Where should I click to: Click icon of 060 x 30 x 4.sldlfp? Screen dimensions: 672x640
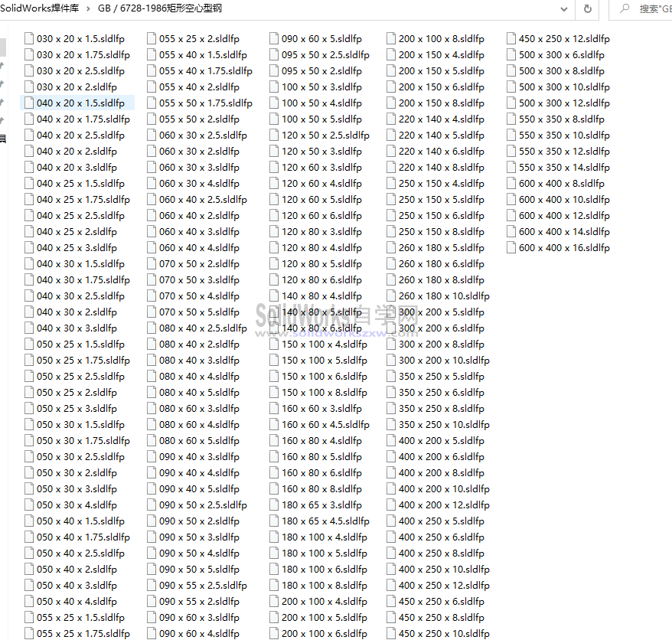(152, 184)
